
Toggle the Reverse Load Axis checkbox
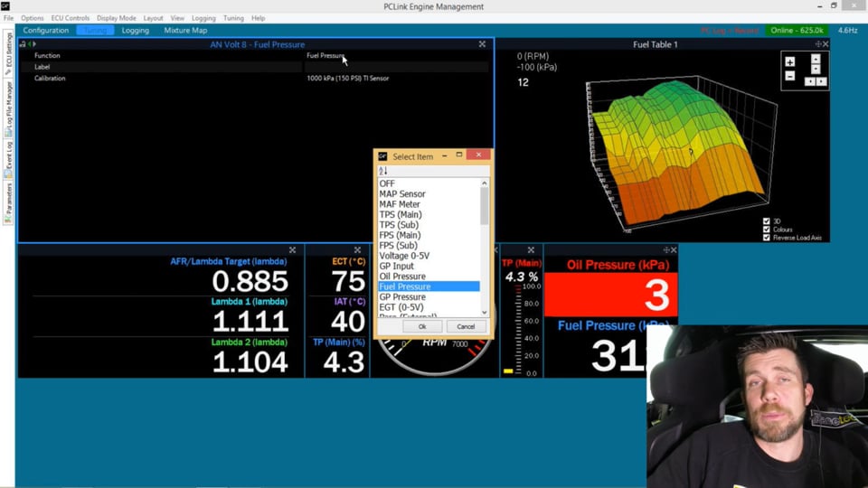click(x=767, y=238)
